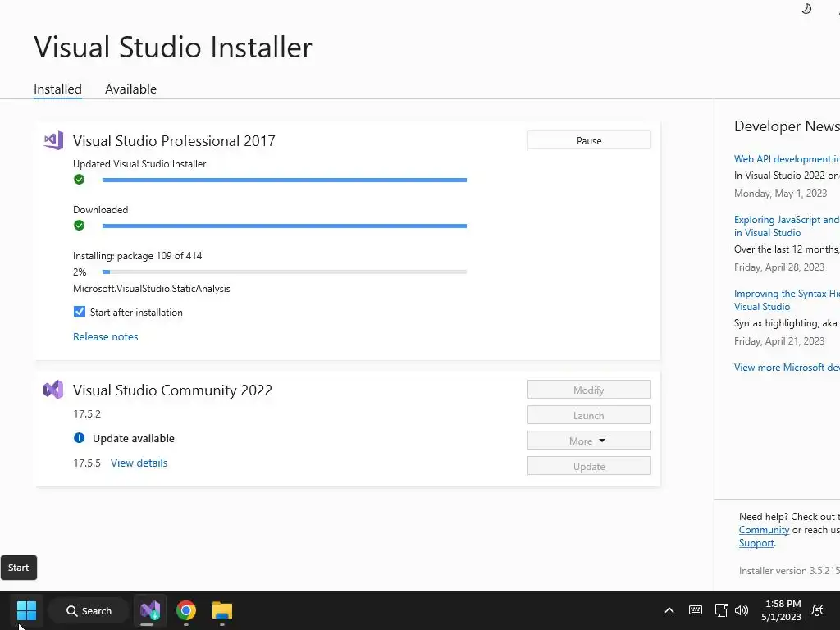Click green checkmark under Downloaded

click(x=80, y=226)
